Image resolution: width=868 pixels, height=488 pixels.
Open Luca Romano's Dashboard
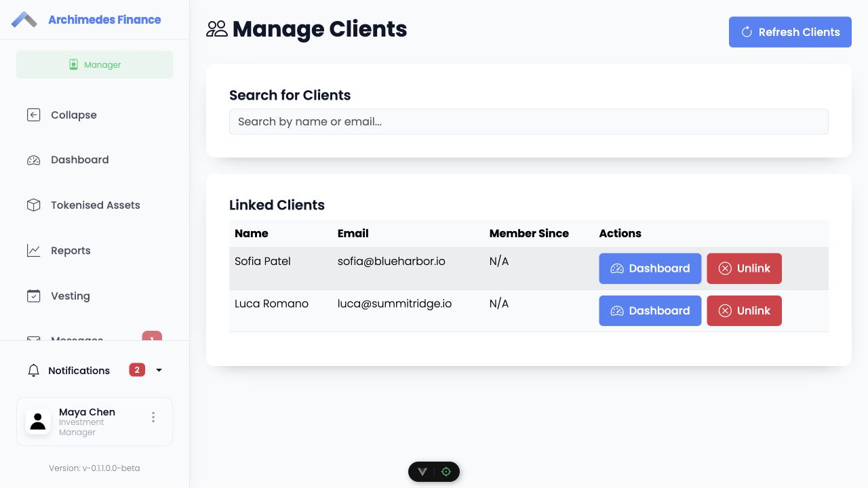650,310
